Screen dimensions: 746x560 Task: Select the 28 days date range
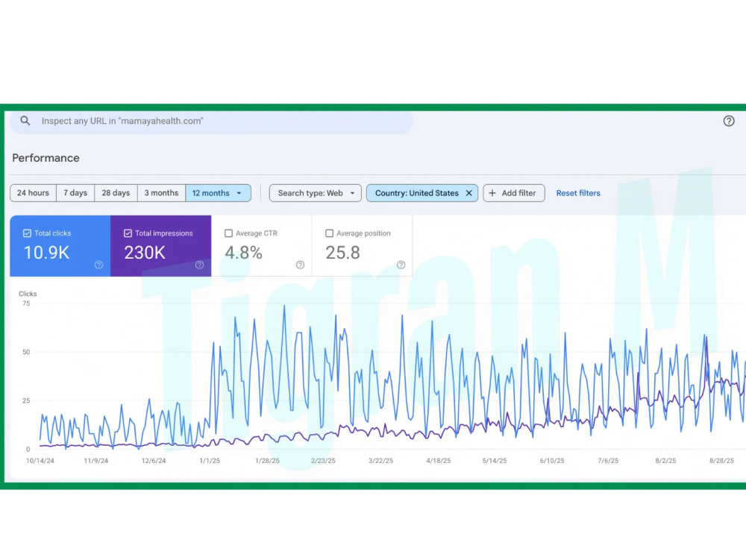[116, 193]
